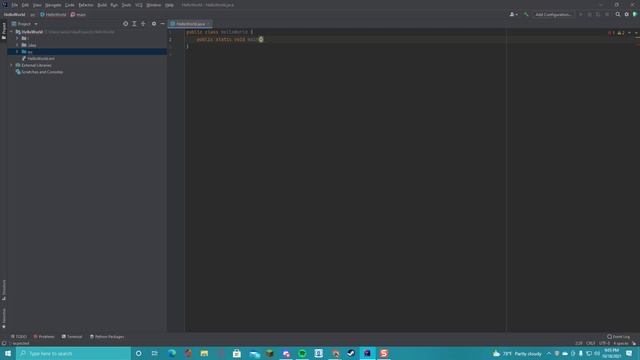Viewport: 640px width, 360px height.
Task: Click the Run button in toolbar
Action: (x=580, y=14)
